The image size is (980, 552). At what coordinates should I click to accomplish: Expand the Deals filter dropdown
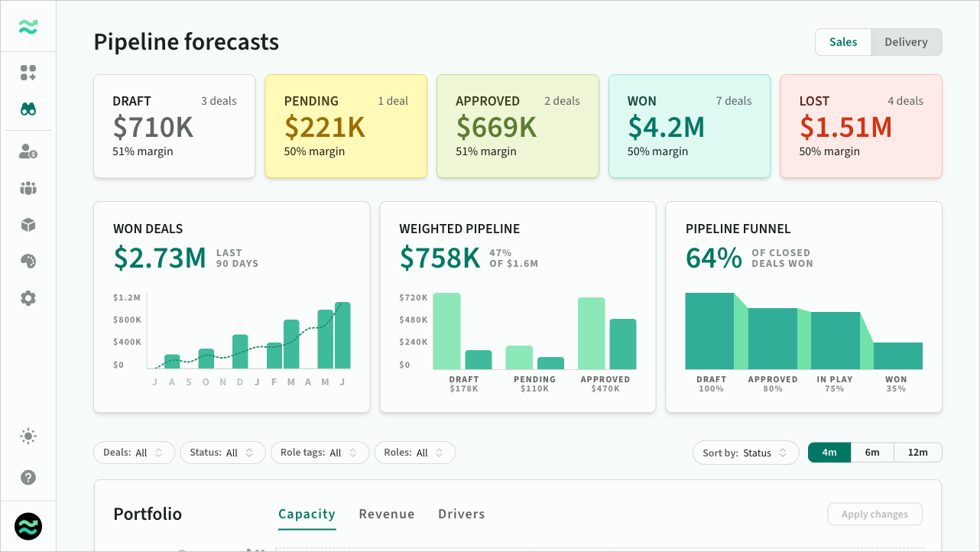click(x=135, y=453)
